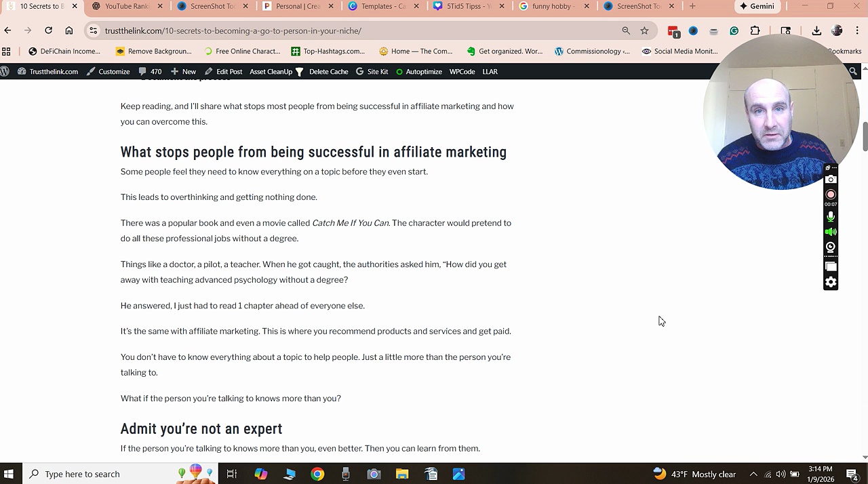Screen dimensions: 868x484
Task: Open the WPCode admin item
Action: [462, 71]
